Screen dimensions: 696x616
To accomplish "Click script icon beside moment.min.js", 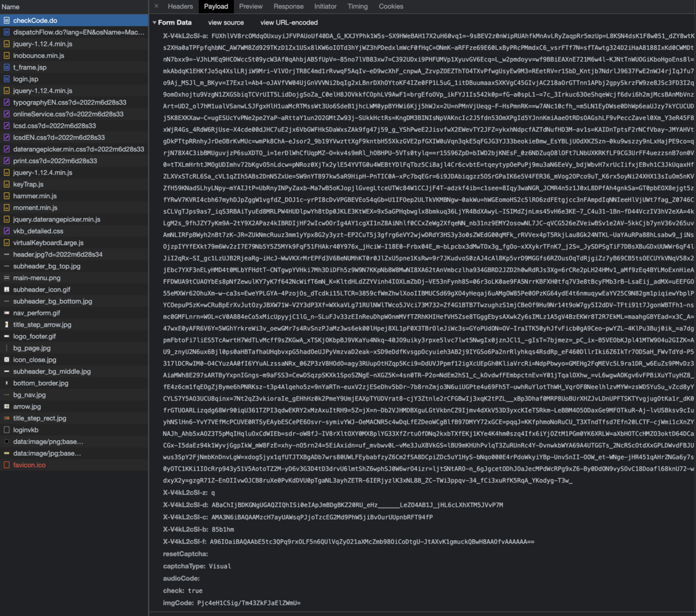I will click(7, 208).
